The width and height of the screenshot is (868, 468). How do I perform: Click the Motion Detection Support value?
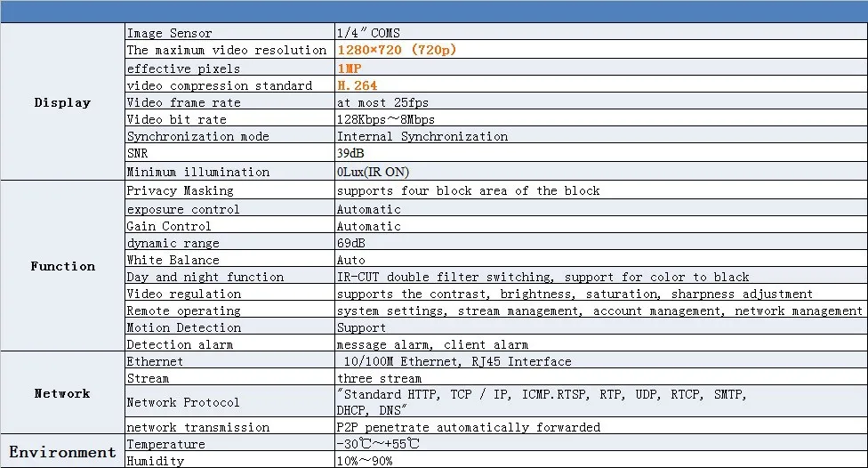tap(361, 327)
